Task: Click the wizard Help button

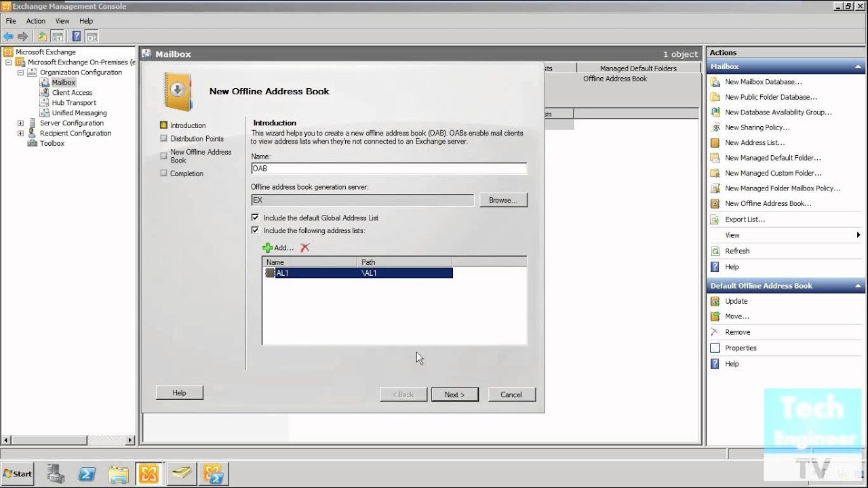Action: (x=179, y=392)
